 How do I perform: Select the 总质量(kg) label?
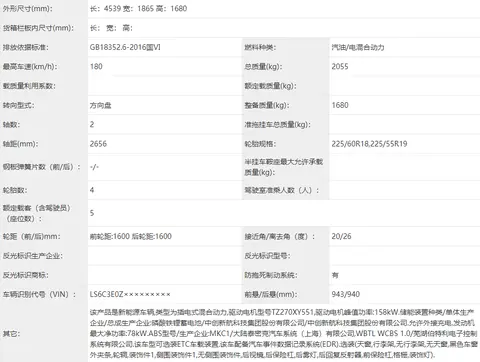pos(263,67)
